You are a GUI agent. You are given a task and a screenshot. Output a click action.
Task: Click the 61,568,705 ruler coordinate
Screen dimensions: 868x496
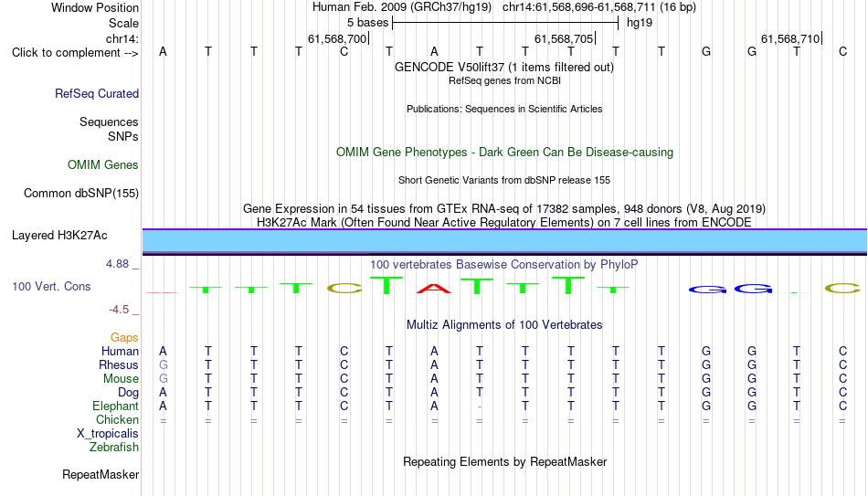click(564, 38)
